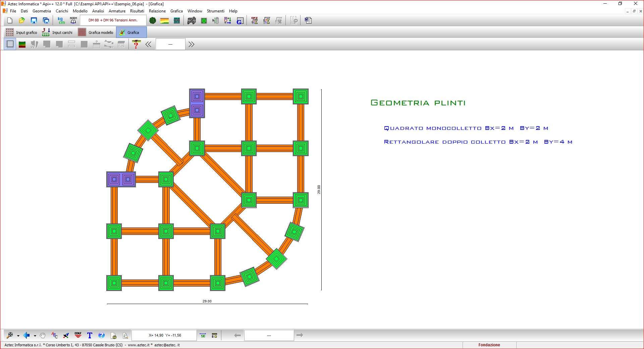644x349 pixels.
Task: Click the Input carichi button
Action: point(57,33)
